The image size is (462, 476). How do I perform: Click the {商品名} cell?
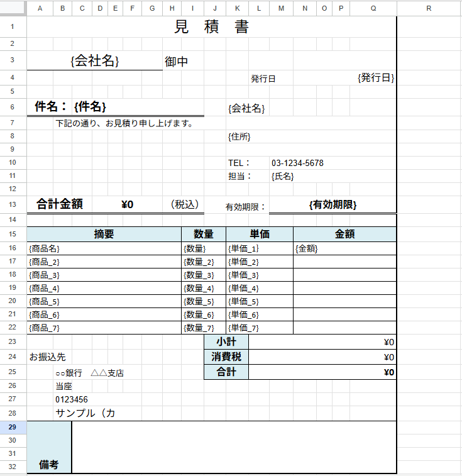(x=104, y=248)
